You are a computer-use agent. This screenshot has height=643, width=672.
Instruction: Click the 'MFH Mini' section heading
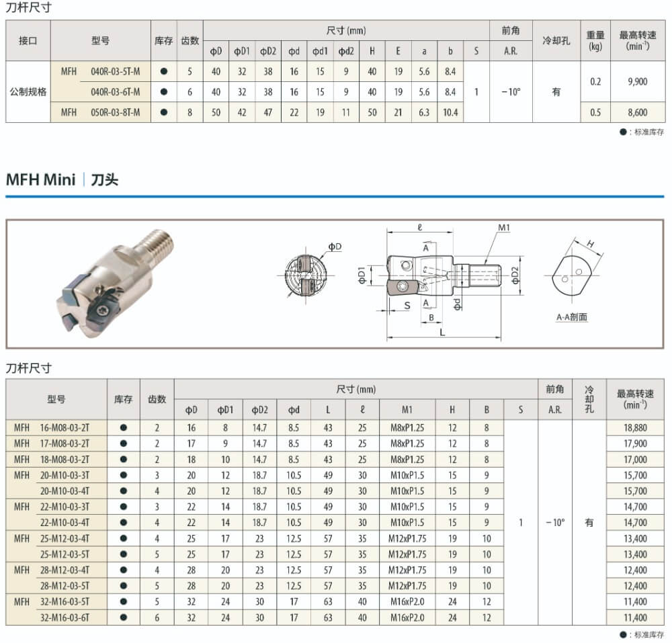coord(41,179)
